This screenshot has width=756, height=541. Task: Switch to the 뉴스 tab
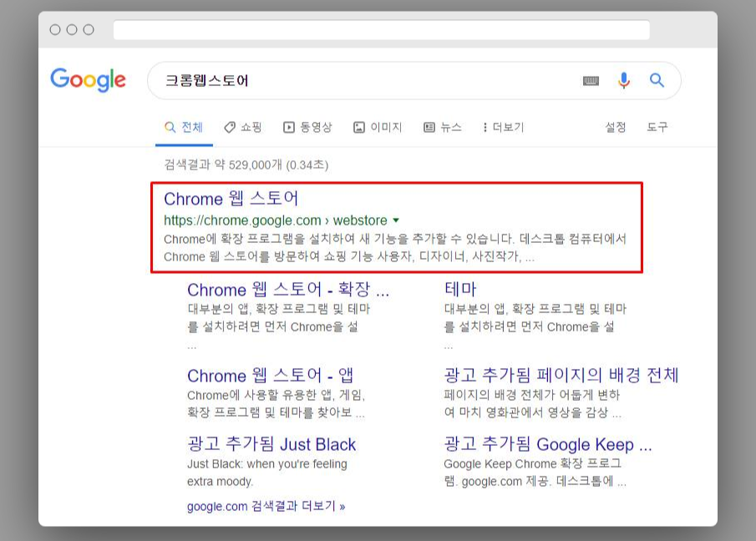443,127
